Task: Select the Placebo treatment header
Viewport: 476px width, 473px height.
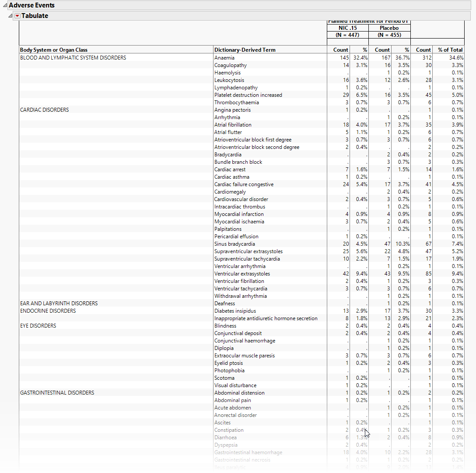Action: (x=389, y=28)
